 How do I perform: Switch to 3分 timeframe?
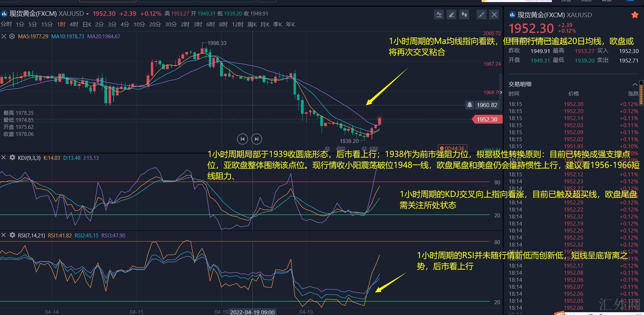(112, 24)
